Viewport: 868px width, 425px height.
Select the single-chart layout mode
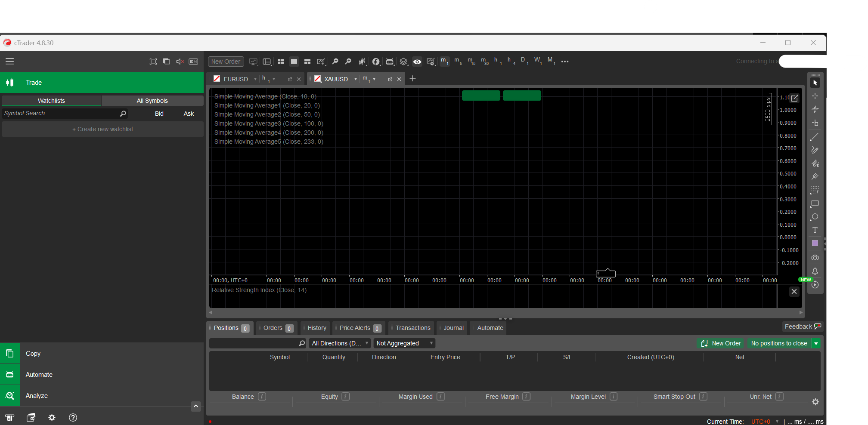coord(294,62)
